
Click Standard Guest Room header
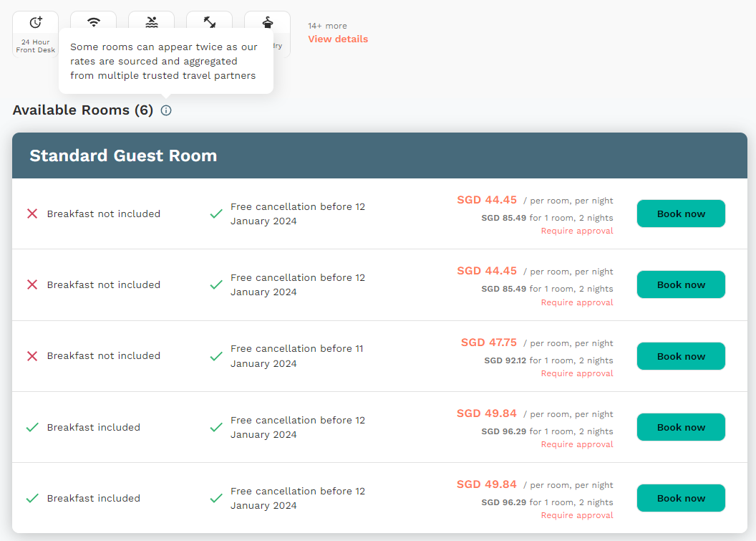(123, 156)
